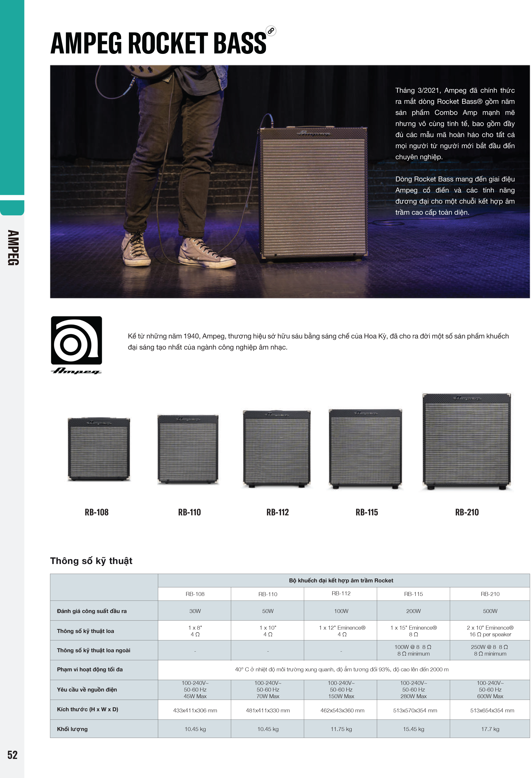Image resolution: width=532 pixels, height=778 pixels.
Task: Click the paragraph starting Dòng Rocket Bass
Action: point(455,196)
